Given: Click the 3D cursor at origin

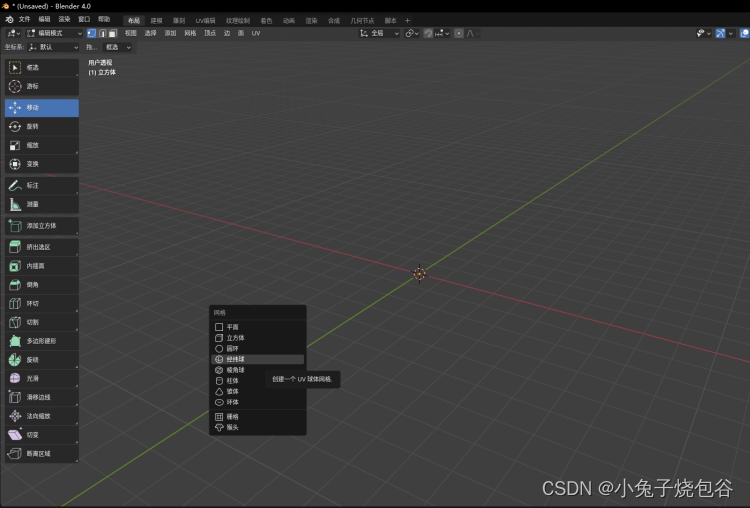Looking at the screenshot, I should point(419,274).
